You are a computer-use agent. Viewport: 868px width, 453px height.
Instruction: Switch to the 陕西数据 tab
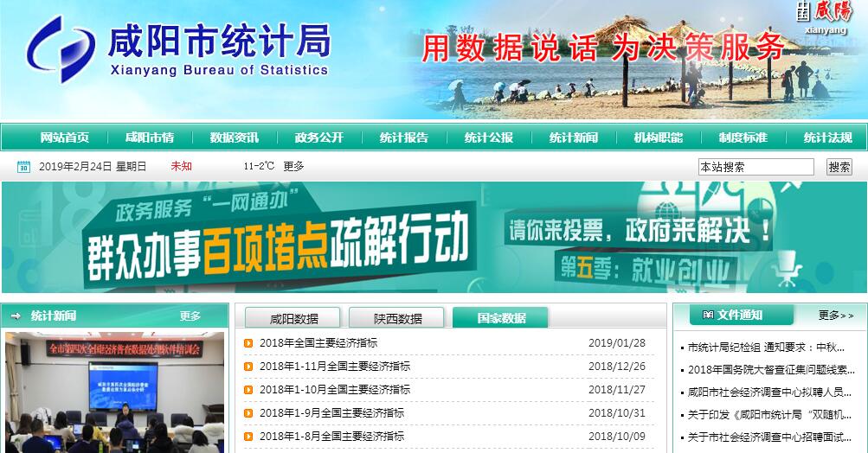[x=397, y=318]
